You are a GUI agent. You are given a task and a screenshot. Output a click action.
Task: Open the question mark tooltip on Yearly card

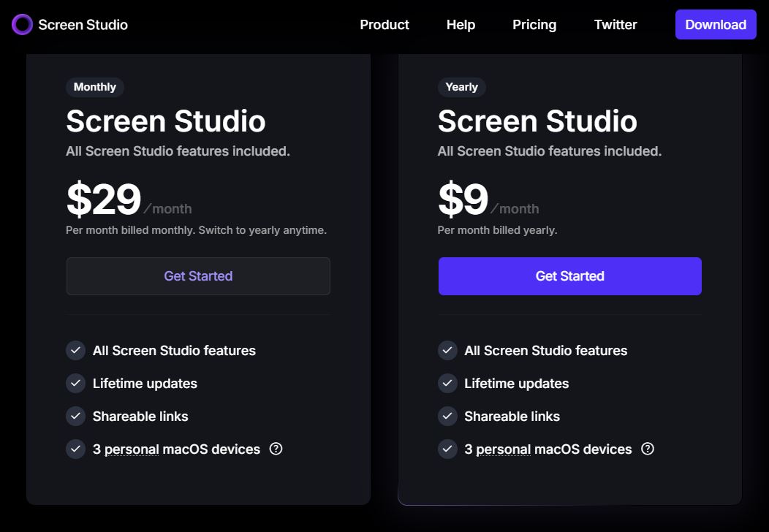648,449
